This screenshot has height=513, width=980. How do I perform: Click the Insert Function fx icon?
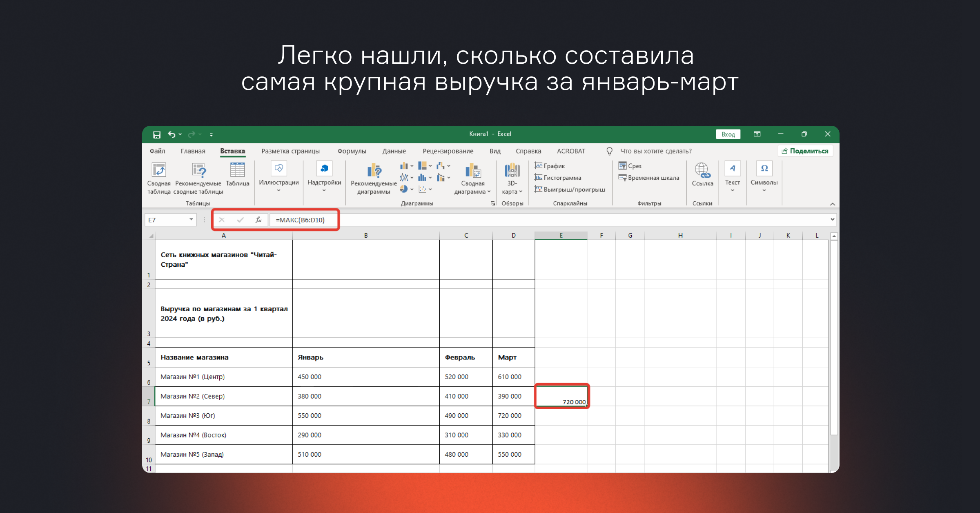(x=258, y=220)
